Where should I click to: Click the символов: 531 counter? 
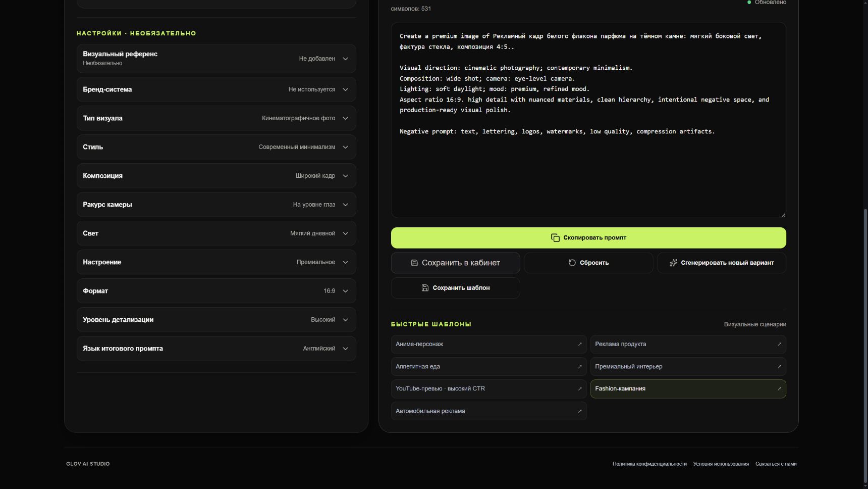(x=411, y=9)
